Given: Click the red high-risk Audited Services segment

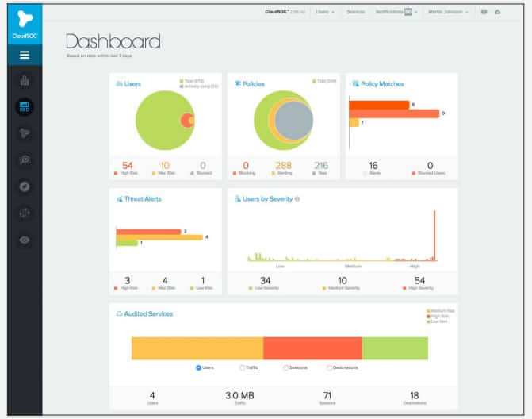Looking at the screenshot, I should [312, 348].
